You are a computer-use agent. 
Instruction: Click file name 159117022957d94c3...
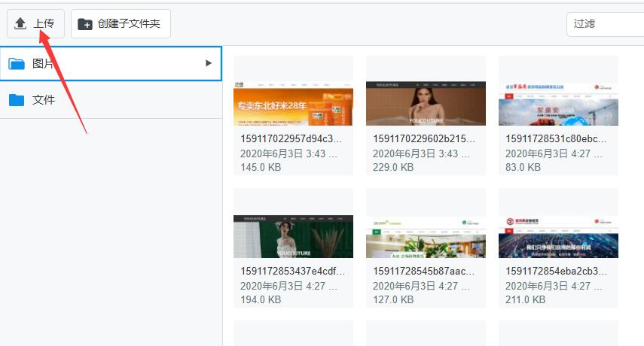click(x=291, y=139)
